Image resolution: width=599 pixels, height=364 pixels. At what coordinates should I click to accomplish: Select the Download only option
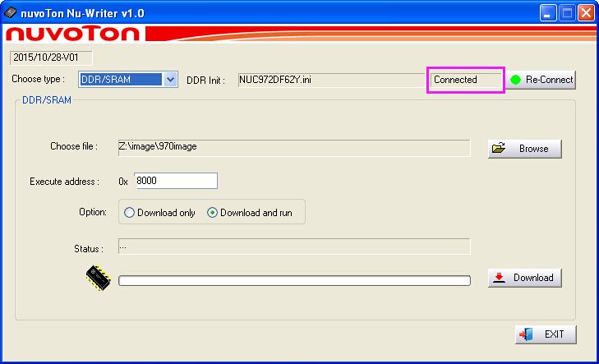coord(129,213)
